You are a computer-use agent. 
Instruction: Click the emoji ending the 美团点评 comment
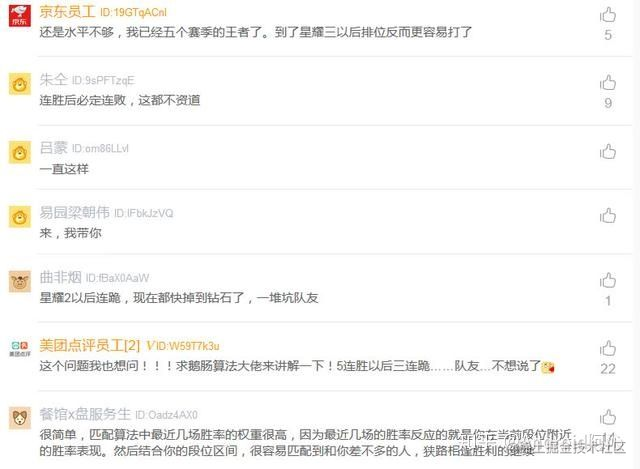click(548, 367)
